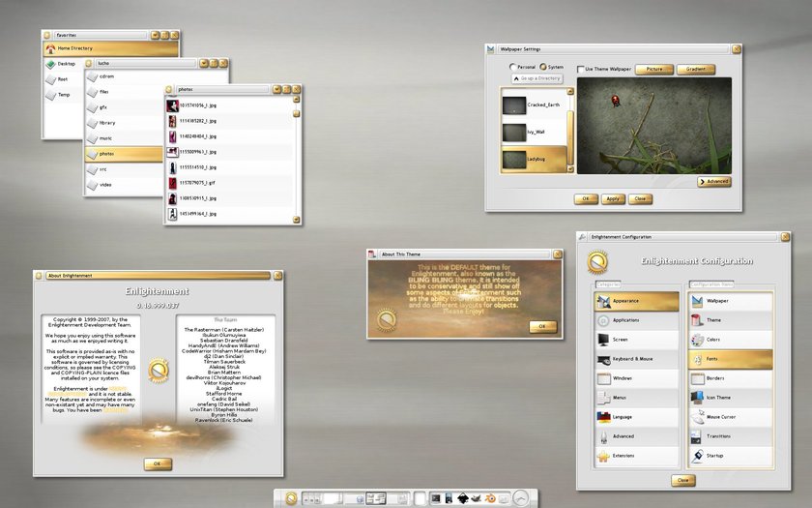
Task: Go up a Directory in wallpaper list
Action: (537, 78)
